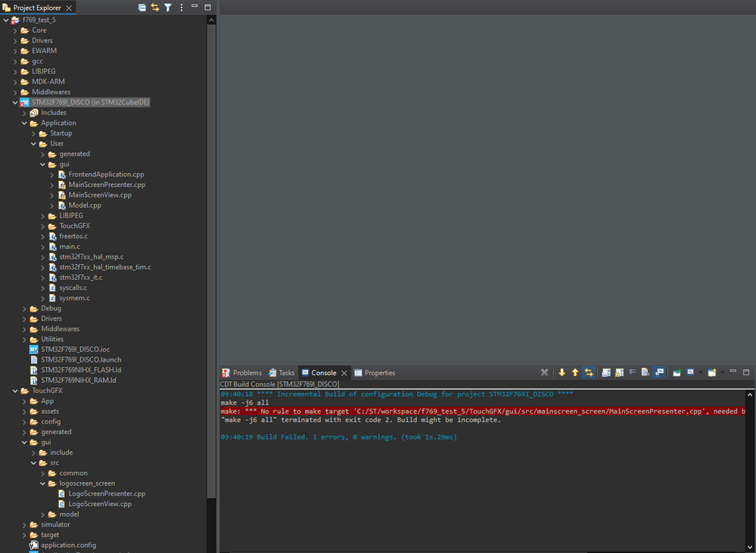Toggle show error in editor button
The image size is (756, 553).
point(588,372)
